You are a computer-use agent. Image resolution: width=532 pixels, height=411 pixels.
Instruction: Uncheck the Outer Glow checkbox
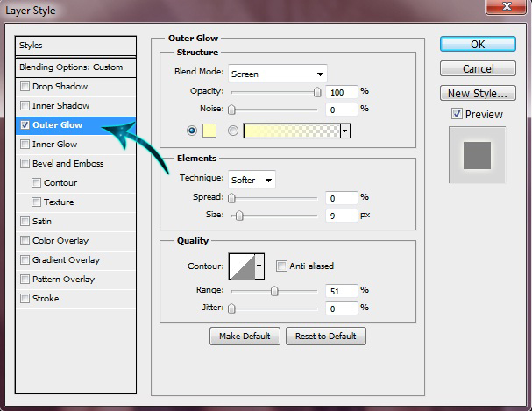(x=25, y=124)
